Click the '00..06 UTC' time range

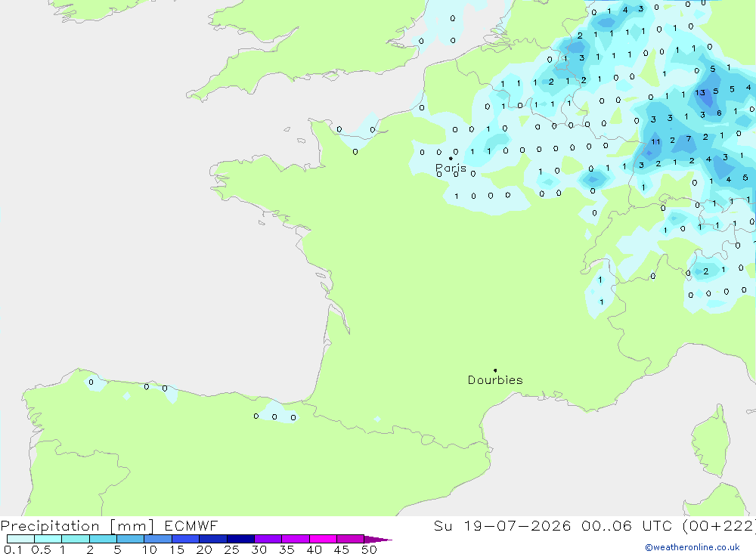[628, 525]
